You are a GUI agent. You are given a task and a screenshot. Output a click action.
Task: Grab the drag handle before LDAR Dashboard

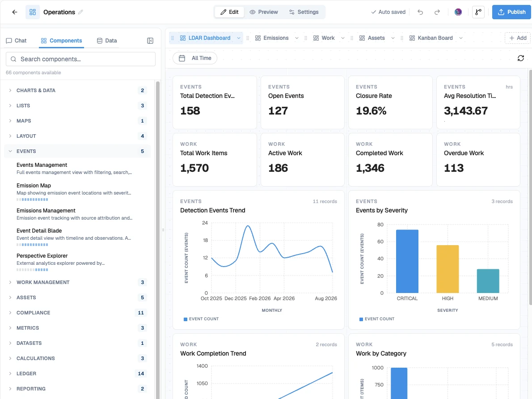[x=173, y=38]
